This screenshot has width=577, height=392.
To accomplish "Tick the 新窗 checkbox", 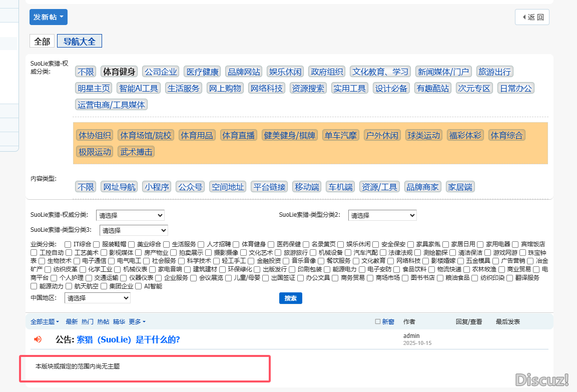I will tap(378, 321).
